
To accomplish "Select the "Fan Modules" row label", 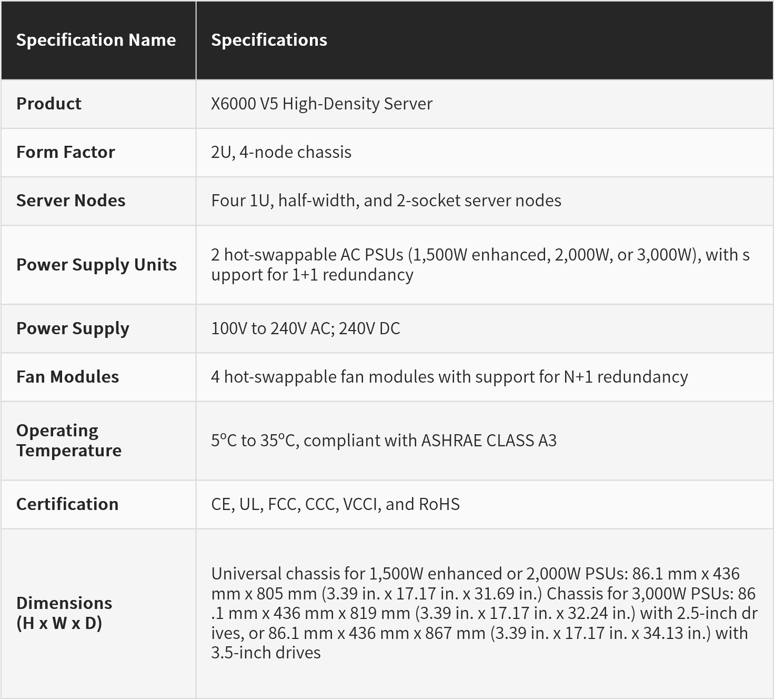I will pyautogui.click(x=67, y=377).
